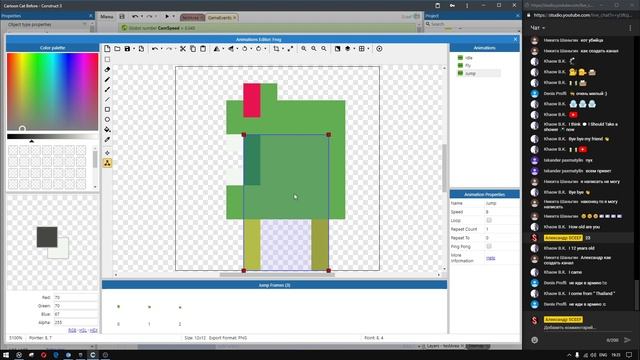Click the New/Clear image icon in the editor toolbar
The height and width of the screenshot is (360, 640).
(107, 49)
